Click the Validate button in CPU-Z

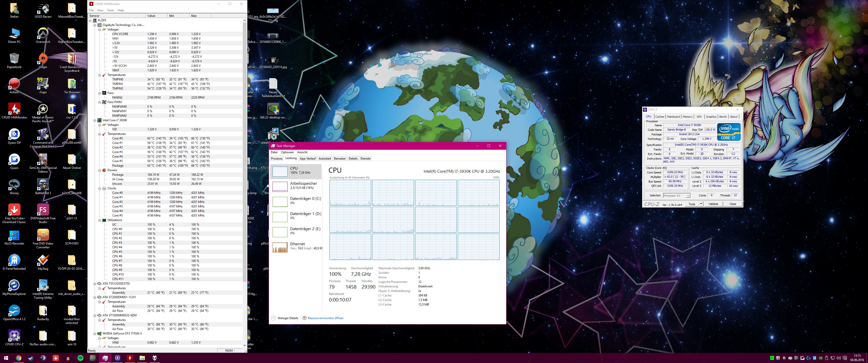coord(713,204)
